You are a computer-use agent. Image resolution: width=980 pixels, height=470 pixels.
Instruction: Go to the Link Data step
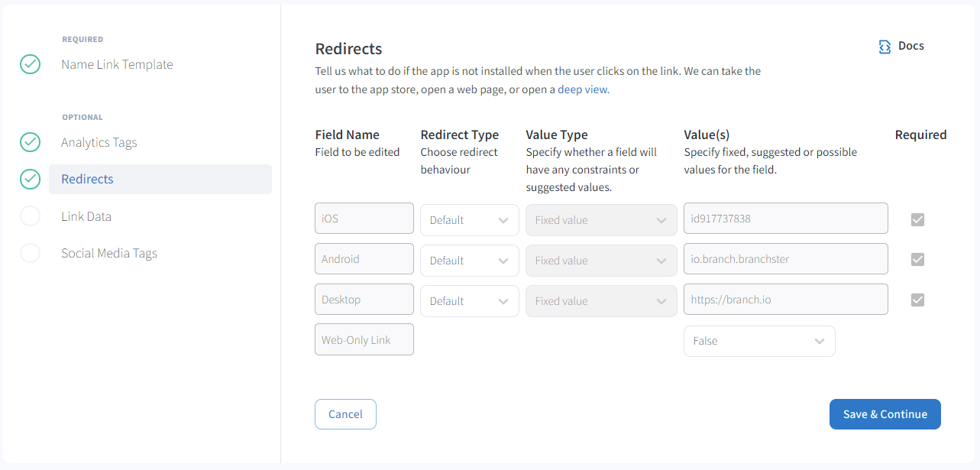86,216
